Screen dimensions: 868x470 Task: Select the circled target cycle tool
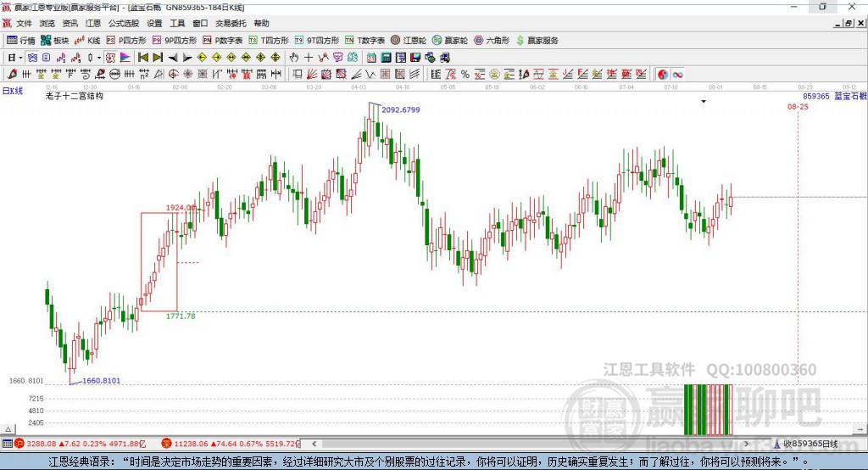[173, 75]
